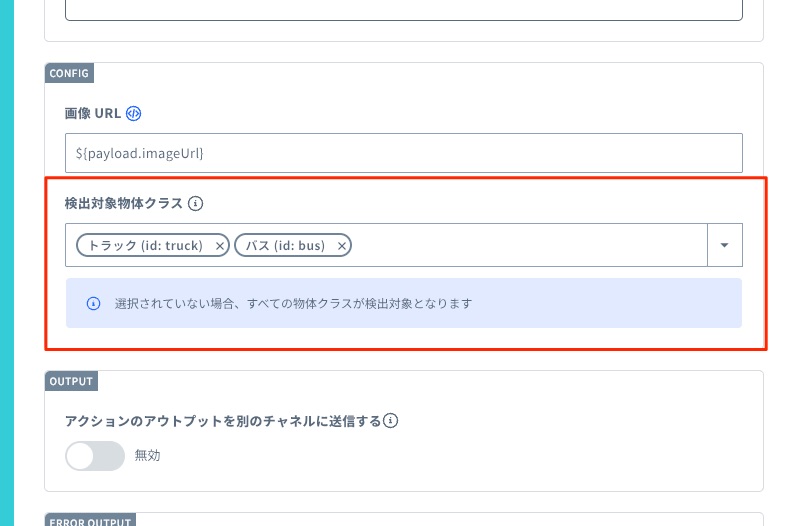Click the text field above the CONFIG section

tap(403, 10)
